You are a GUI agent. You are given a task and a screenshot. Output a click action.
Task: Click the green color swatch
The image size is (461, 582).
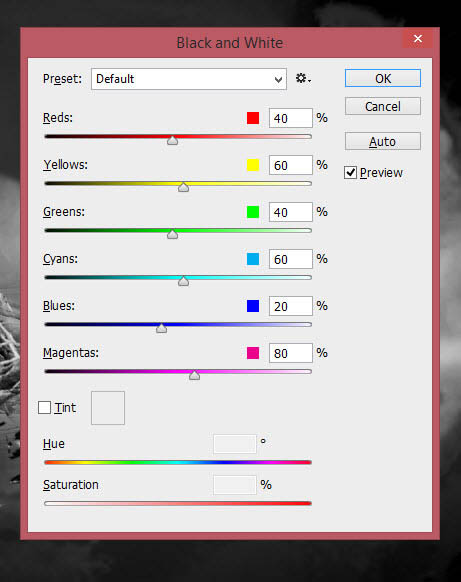[x=253, y=212]
